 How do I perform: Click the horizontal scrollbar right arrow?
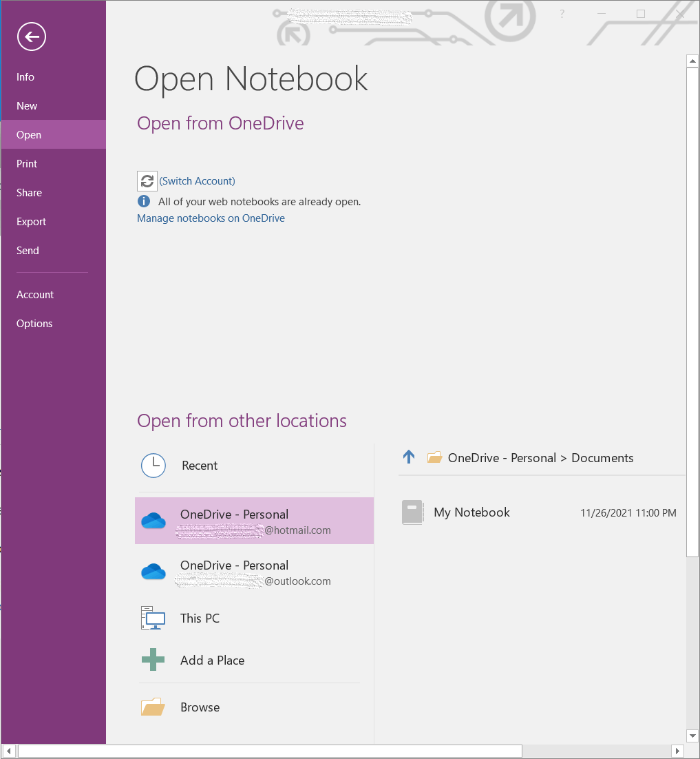678,751
